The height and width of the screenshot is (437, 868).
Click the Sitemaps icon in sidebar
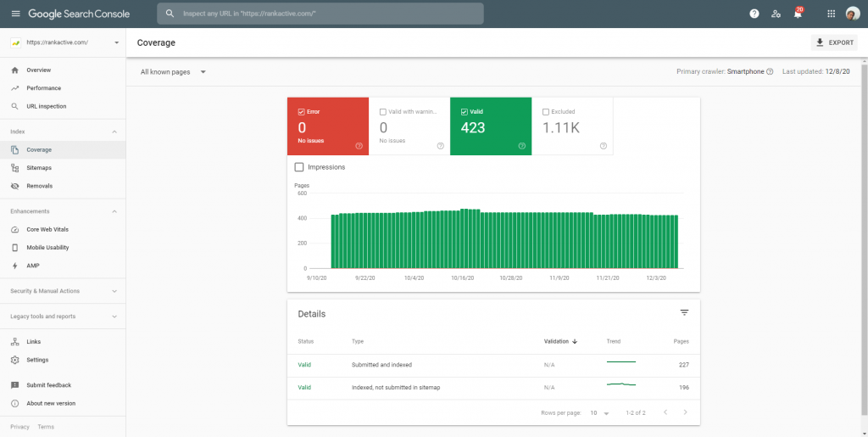pyautogui.click(x=15, y=168)
